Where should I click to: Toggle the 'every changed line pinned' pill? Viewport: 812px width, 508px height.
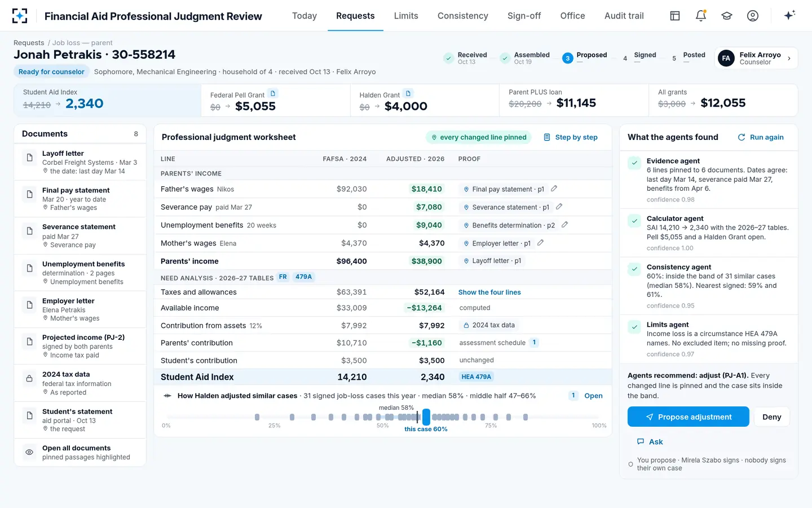tap(479, 137)
